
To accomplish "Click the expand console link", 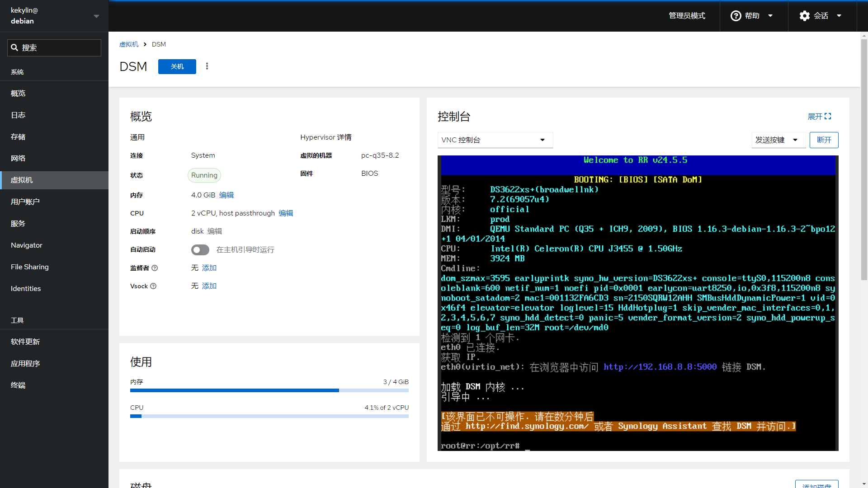I will coord(819,117).
